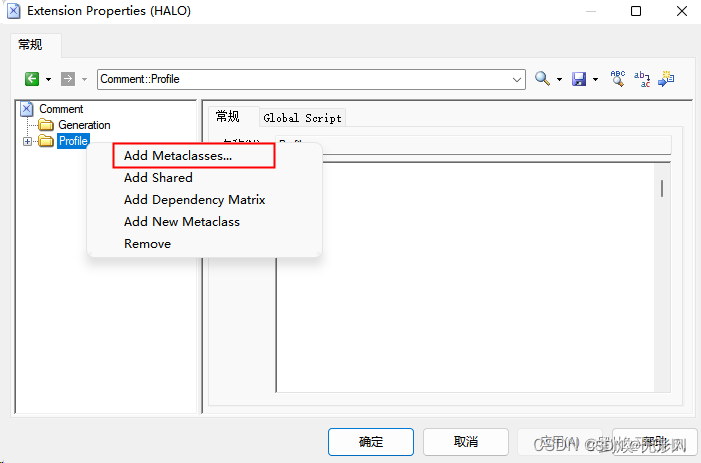The width and height of the screenshot is (701, 463).
Task: Open the Find icon dropdown arrow
Action: [559, 80]
